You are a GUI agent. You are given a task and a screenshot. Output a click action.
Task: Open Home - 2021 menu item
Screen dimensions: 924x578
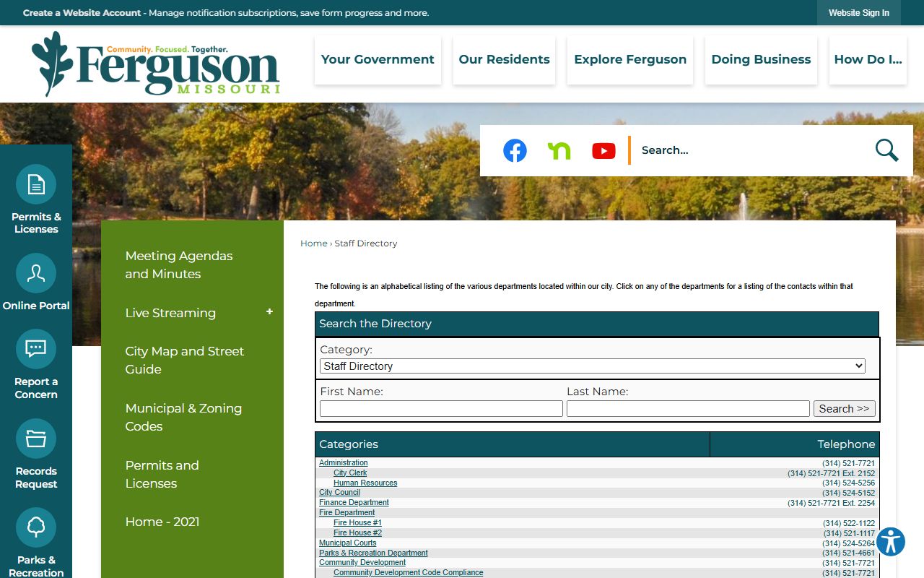(x=162, y=522)
